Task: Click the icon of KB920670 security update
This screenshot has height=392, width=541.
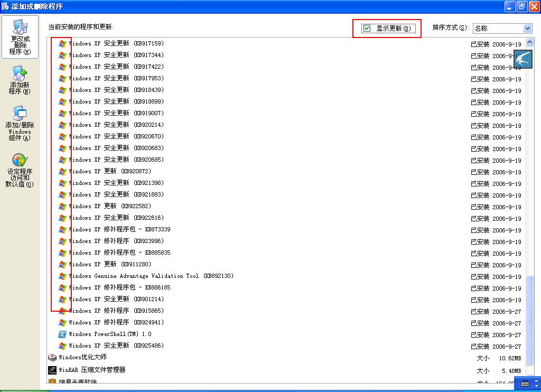Action: 62,137
